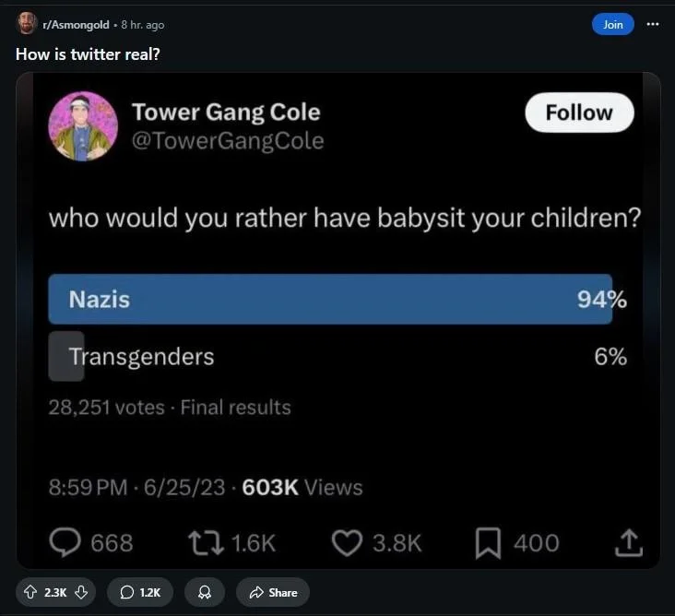
Task: Upvote the Reddit post
Action: 30,592
